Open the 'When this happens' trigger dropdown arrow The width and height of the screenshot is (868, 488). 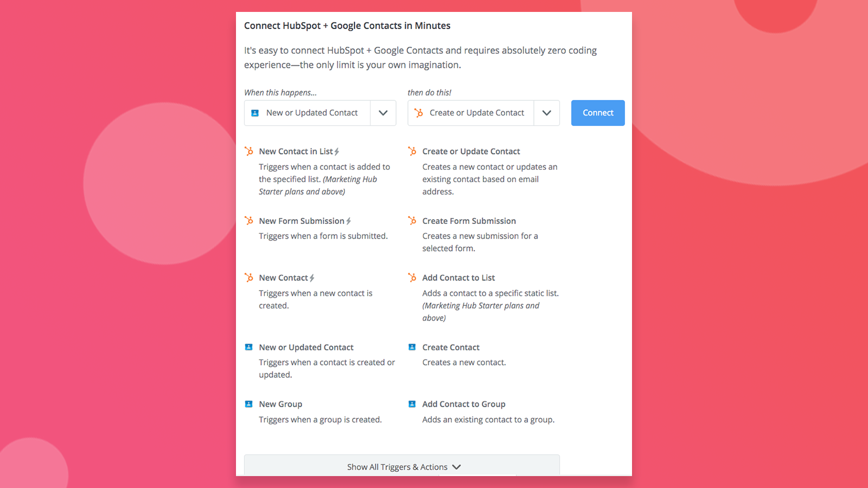click(x=383, y=113)
